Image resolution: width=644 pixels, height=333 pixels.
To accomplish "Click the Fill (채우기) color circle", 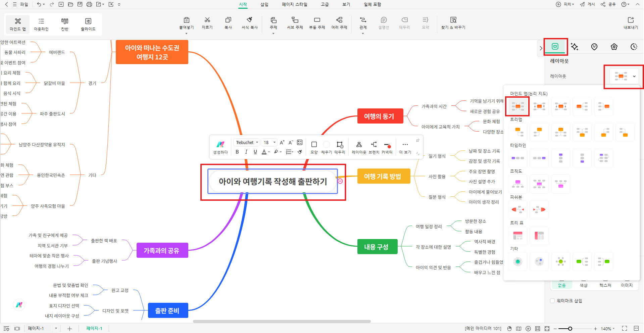I will (327, 144).
